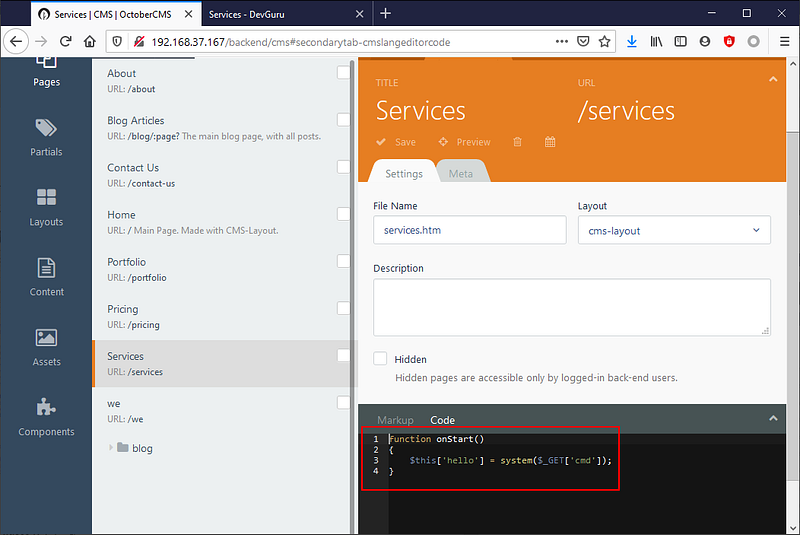Open the calendar icon in page toolbar
This screenshot has width=800, height=535.
click(549, 142)
